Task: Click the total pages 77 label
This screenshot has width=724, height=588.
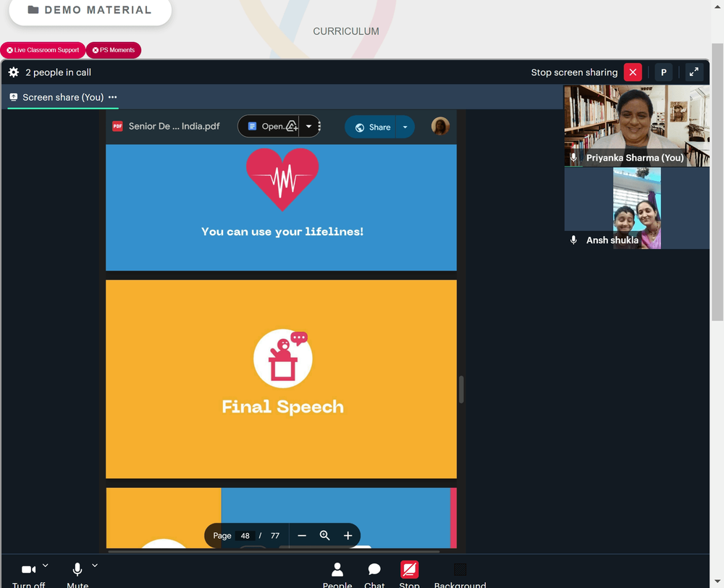Action: [x=274, y=535]
